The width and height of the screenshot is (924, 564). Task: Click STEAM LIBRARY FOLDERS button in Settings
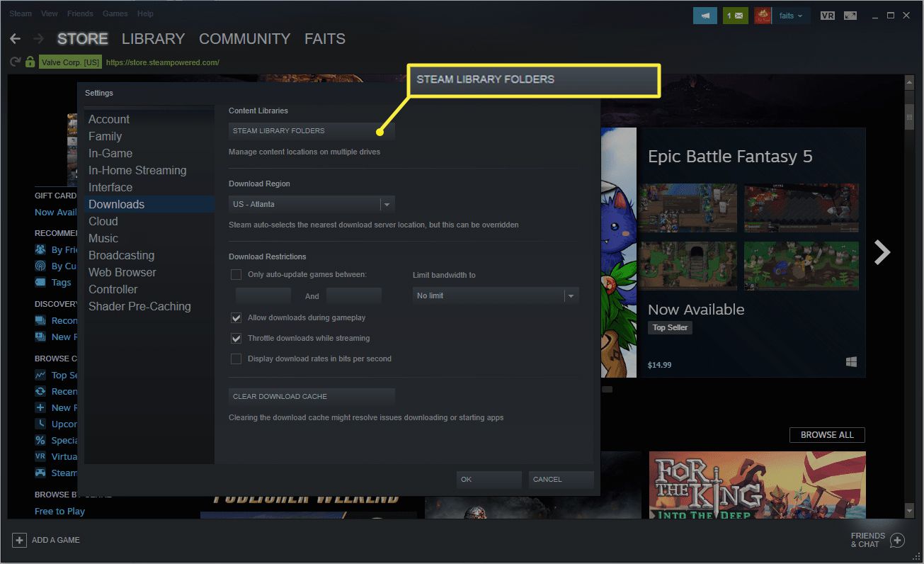click(x=312, y=130)
